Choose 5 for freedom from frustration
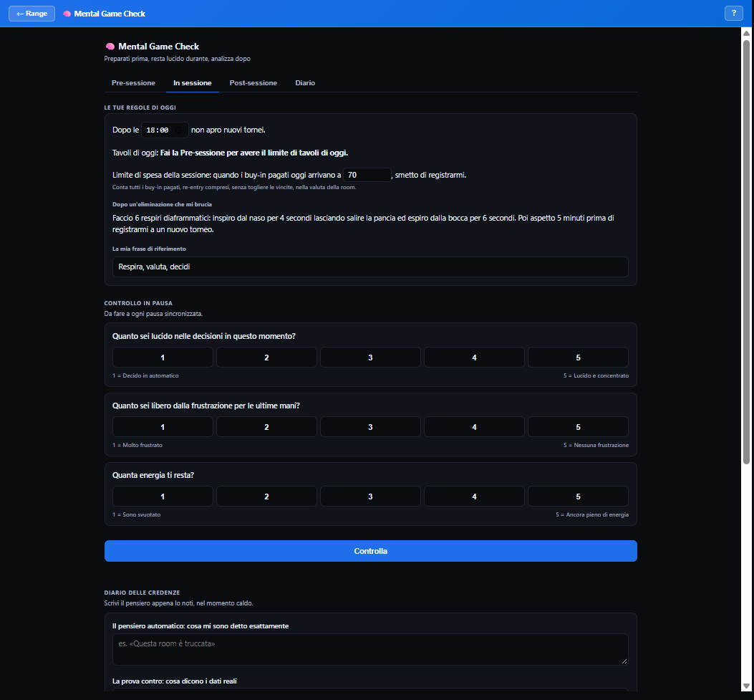This screenshot has width=754, height=700. (x=578, y=427)
